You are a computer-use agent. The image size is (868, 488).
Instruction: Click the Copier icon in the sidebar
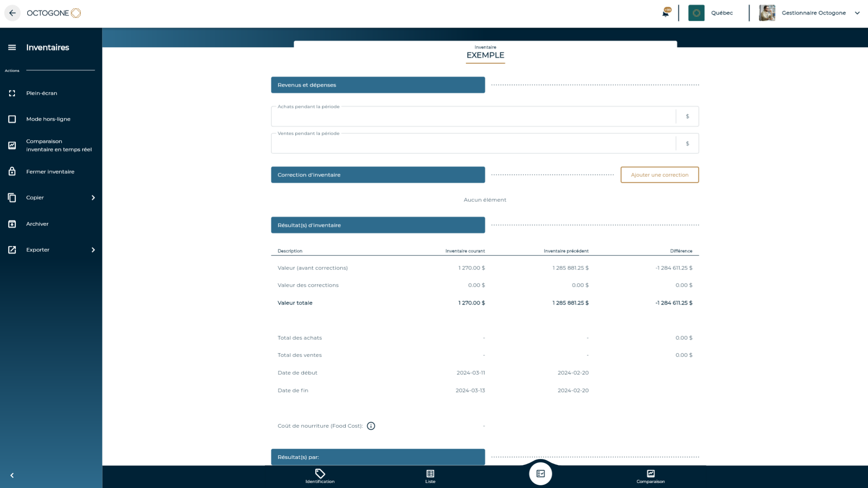pos(12,197)
